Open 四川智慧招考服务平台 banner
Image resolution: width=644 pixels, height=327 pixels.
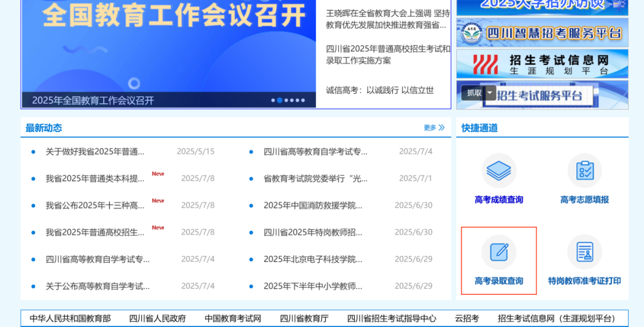click(x=542, y=32)
